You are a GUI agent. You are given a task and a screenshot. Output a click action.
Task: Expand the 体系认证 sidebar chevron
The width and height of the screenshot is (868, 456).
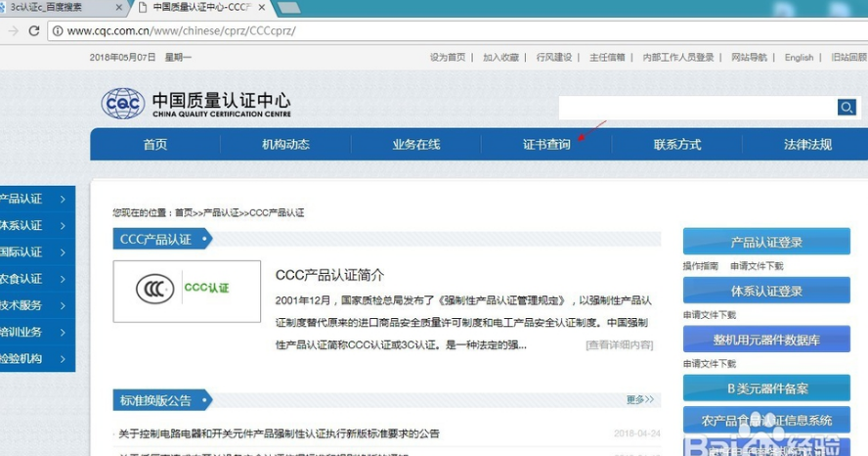click(63, 225)
